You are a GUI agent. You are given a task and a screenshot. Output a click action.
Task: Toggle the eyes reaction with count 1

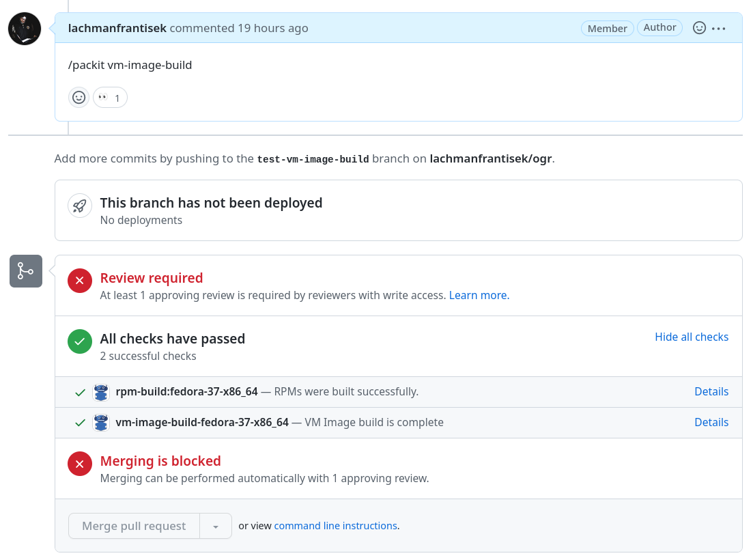(x=110, y=98)
